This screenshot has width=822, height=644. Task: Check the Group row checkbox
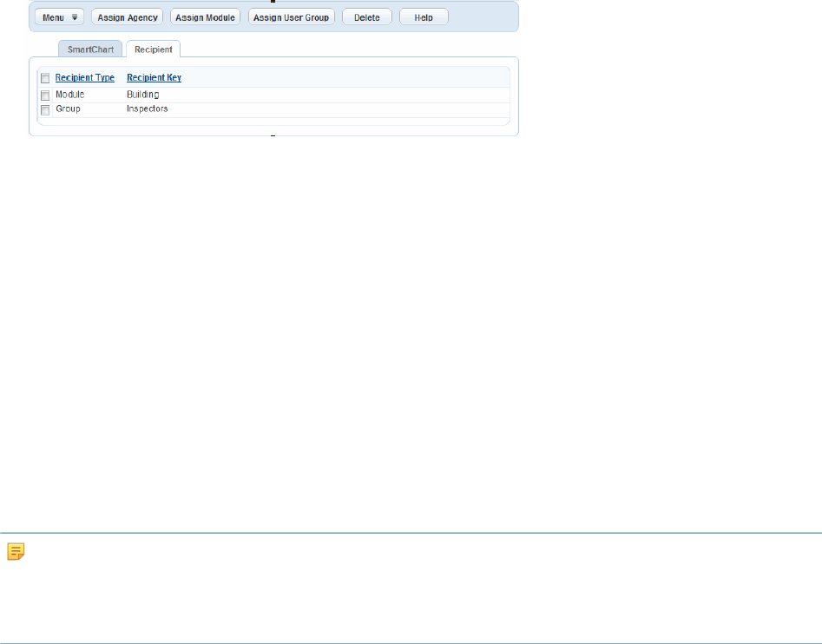tap(45, 110)
